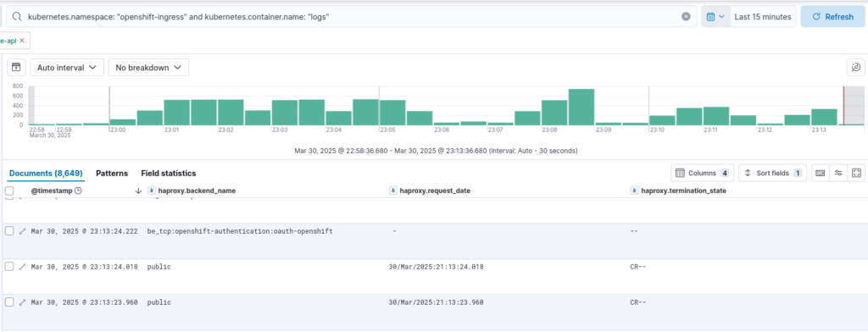Hide the chart with the toggle chart icon
This screenshot has width=868, height=332.
[16, 68]
